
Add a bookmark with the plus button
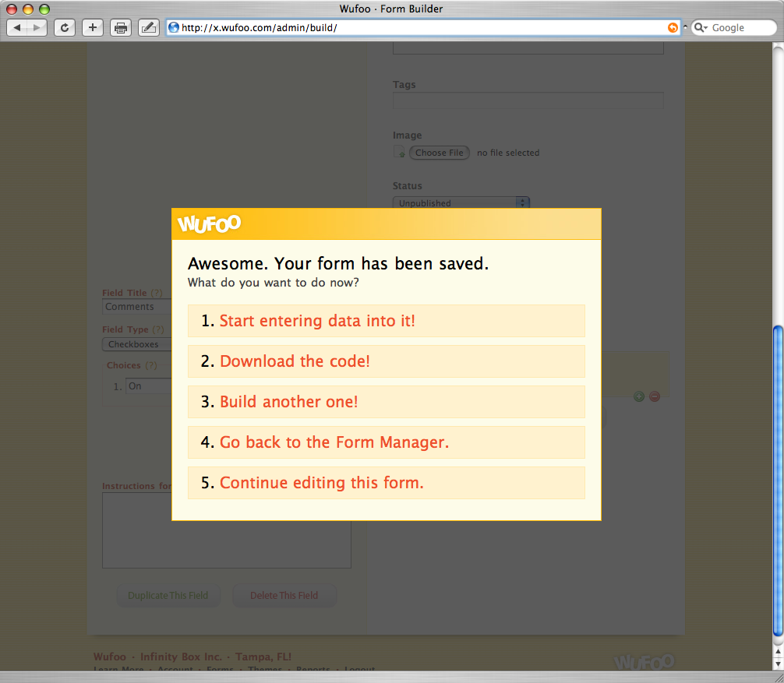93,27
